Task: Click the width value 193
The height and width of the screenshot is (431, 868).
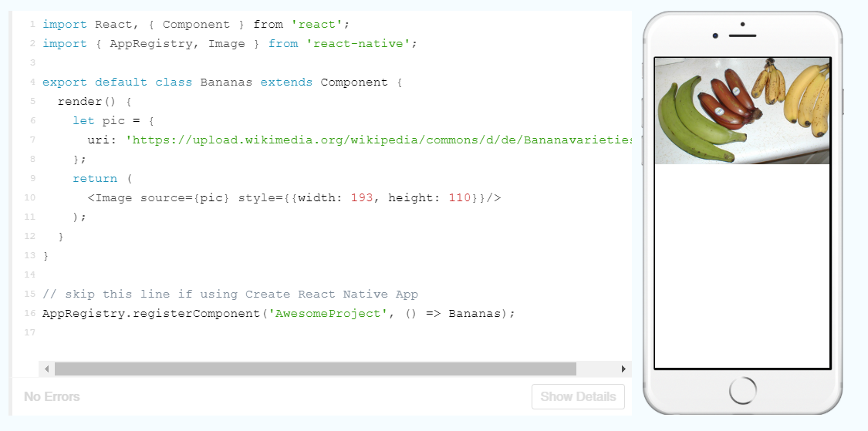Action: [361, 198]
